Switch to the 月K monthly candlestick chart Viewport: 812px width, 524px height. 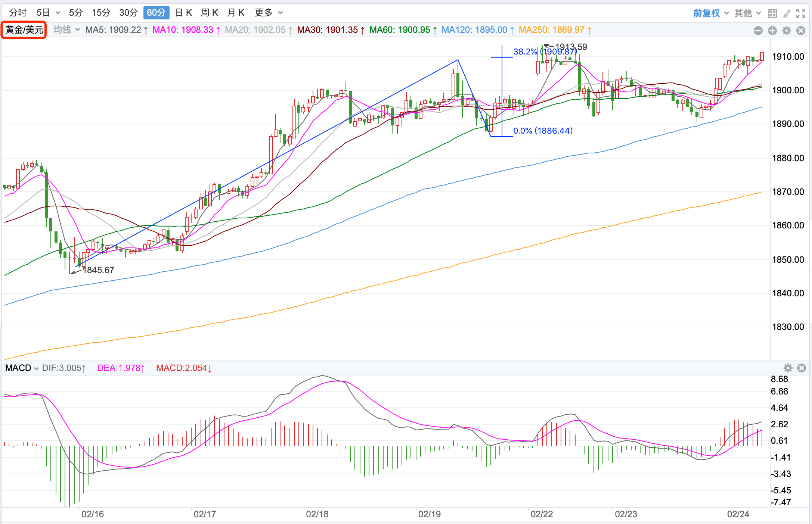tap(236, 13)
